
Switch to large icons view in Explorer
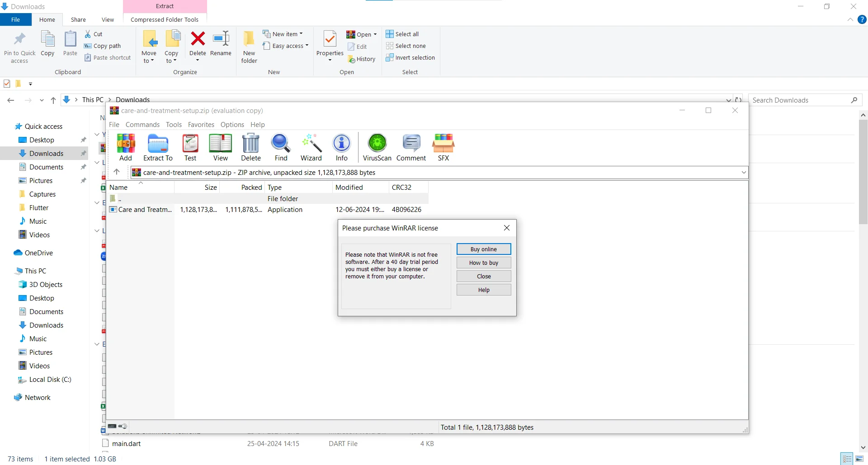pyautogui.click(x=859, y=459)
